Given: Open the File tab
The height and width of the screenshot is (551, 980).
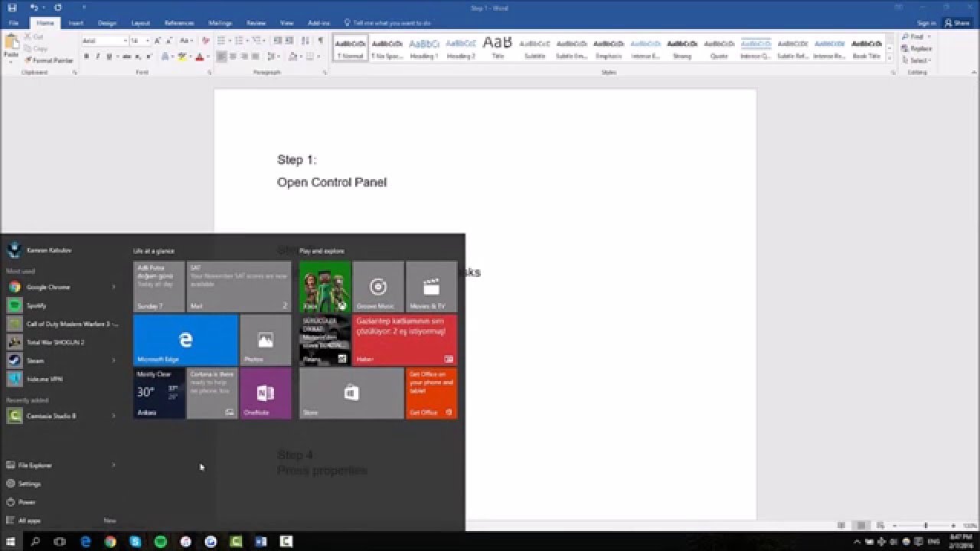Looking at the screenshot, I should [x=13, y=23].
